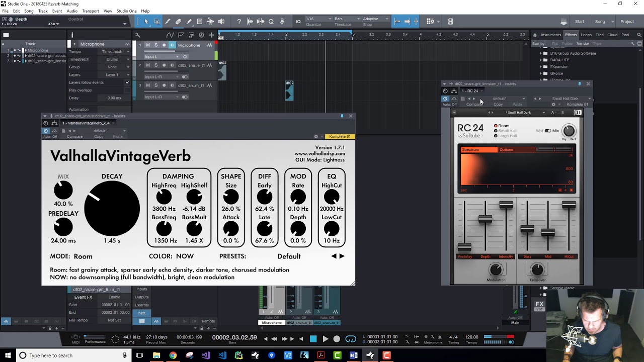The image size is (644, 362).
Task: Click the Start button at top right
Action: pos(580,22)
